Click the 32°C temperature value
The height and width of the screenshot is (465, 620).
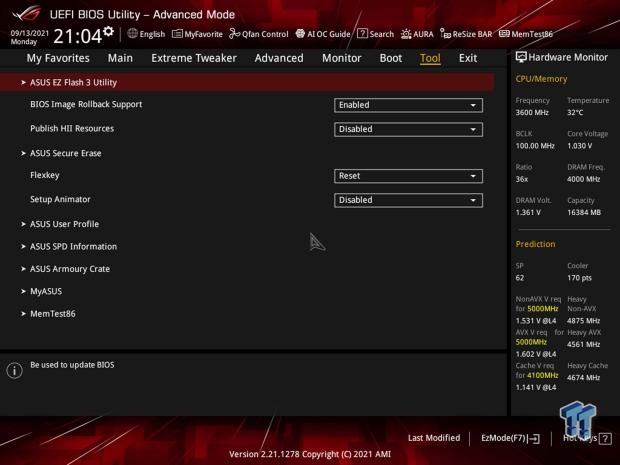pos(575,113)
